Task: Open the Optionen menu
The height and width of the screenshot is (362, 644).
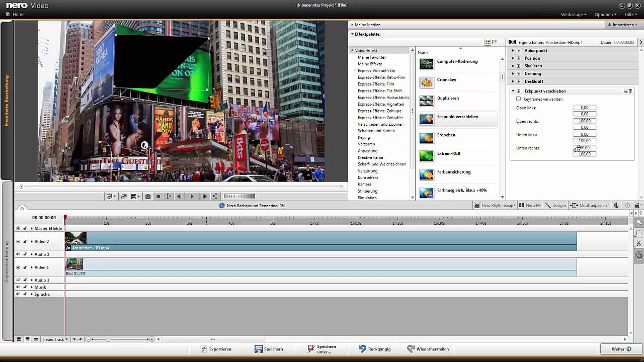Action: click(x=605, y=15)
